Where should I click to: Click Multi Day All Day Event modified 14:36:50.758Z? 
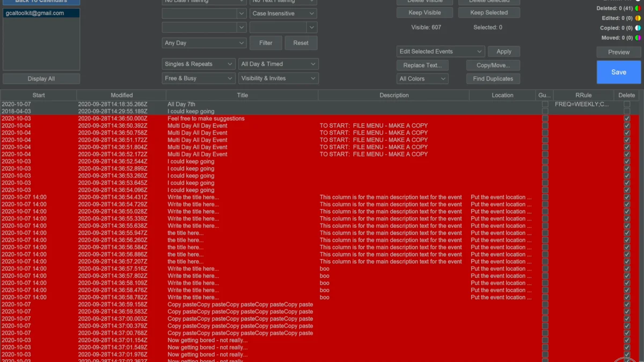coord(197,133)
